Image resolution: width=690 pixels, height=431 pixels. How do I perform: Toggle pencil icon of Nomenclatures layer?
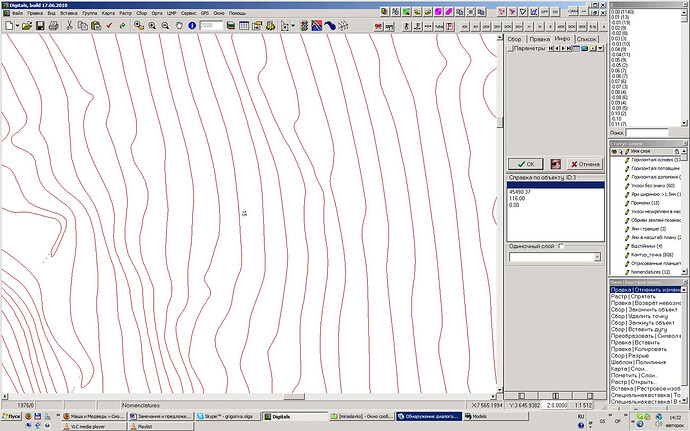[627, 272]
